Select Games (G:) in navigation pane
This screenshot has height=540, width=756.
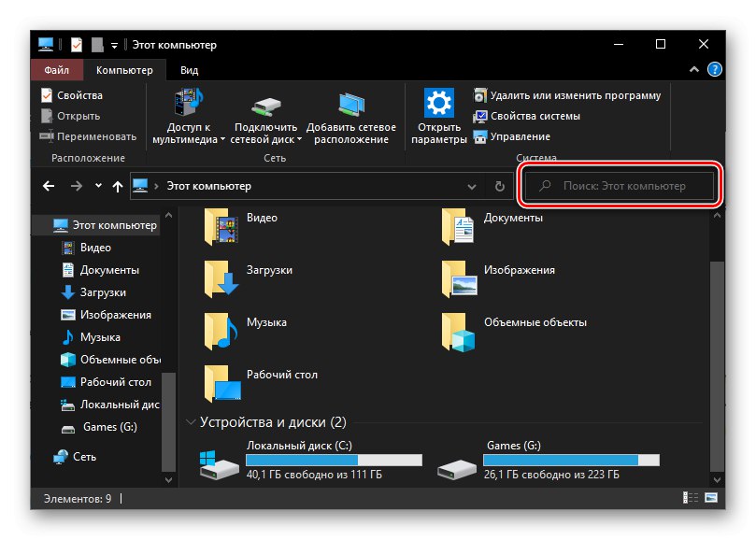coord(99,427)
